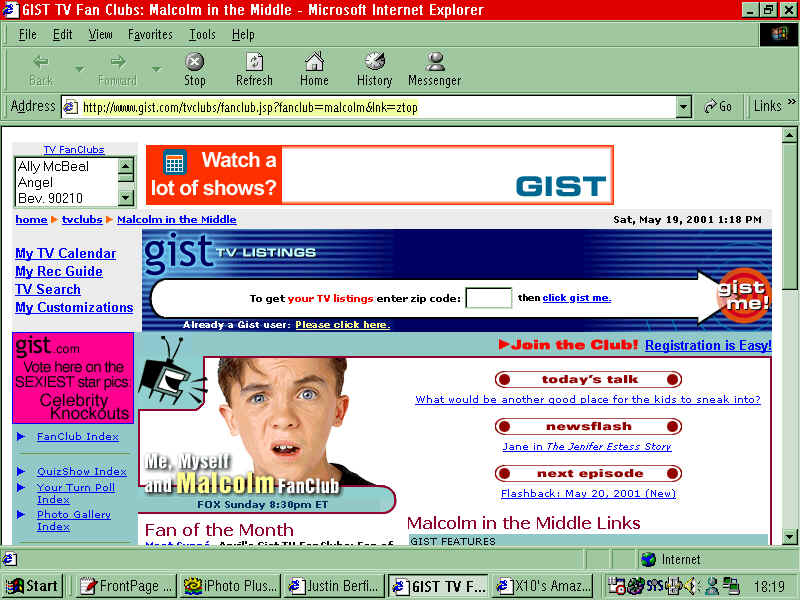This screenshot has height=600, width=800.
Task: Click the Celebrity Knockouts pink ad
Action: click(x=73, y=378)
